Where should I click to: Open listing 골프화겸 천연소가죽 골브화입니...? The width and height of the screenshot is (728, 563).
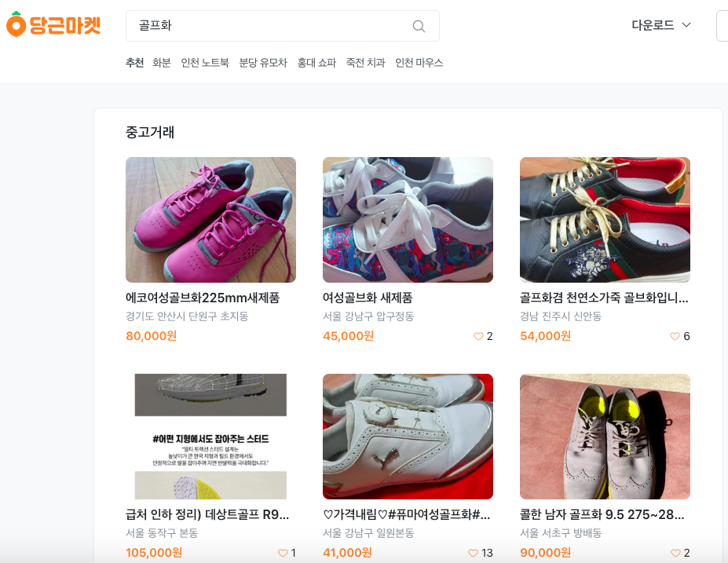pyautogui.click(x=604, y=298)
